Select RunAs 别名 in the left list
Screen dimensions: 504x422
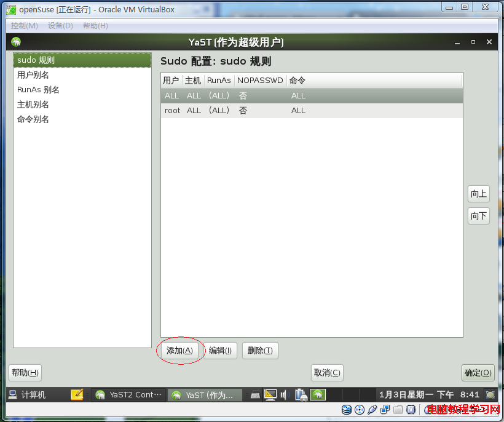point(82,90)
